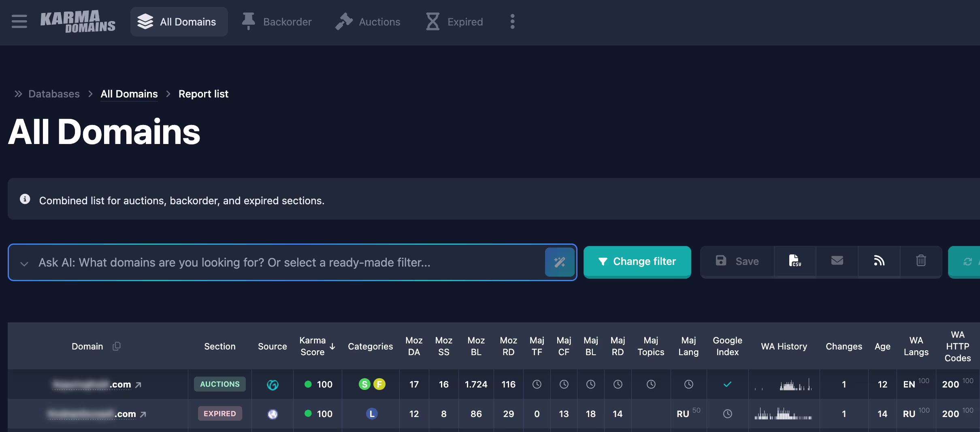This screenshot has height=432, width=980.
Task: Expand the breadcrumb double-chevron icon
Action: [x=18, y=94]
